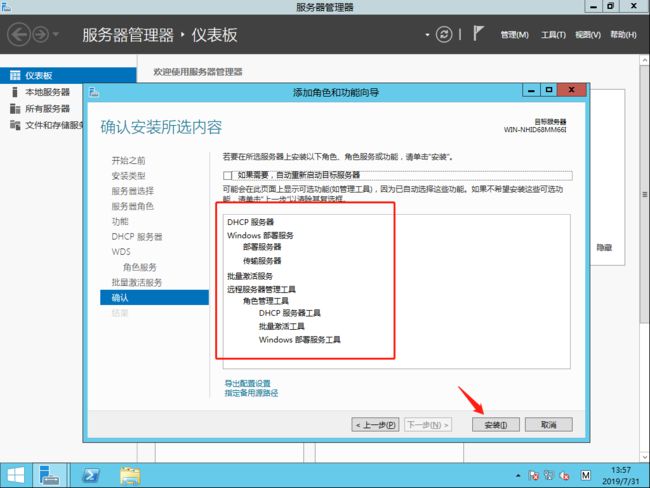
Task: Click DHCP 服务器工具 in the install list
Action: click(x=290, y=313)
